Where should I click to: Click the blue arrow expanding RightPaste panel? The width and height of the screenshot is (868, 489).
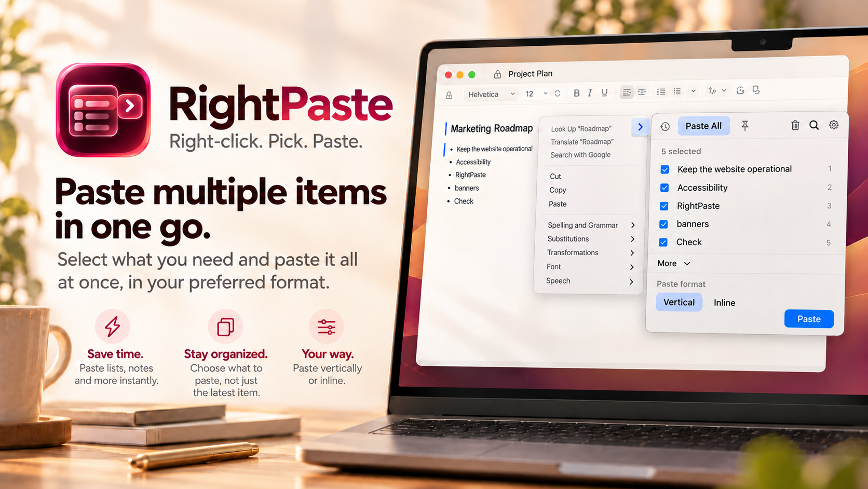click(640, 127)
